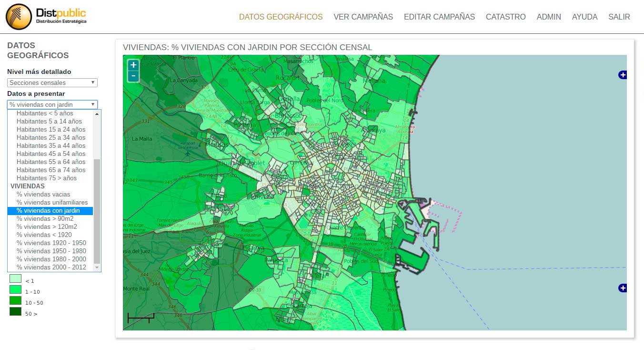The width and height of the screenshot is (644, 350).
Task: Click the 50 > dark green swatch
Action: pyautogui.click(x=16, y=311)
